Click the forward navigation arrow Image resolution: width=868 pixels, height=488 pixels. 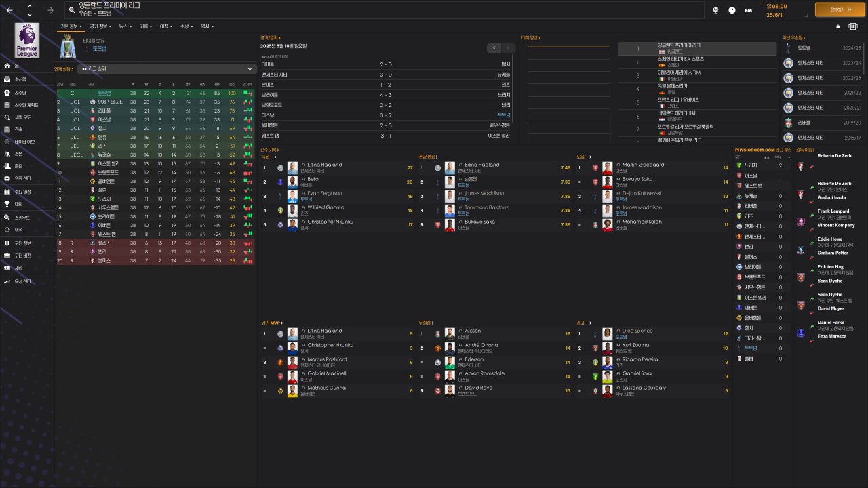50,10
